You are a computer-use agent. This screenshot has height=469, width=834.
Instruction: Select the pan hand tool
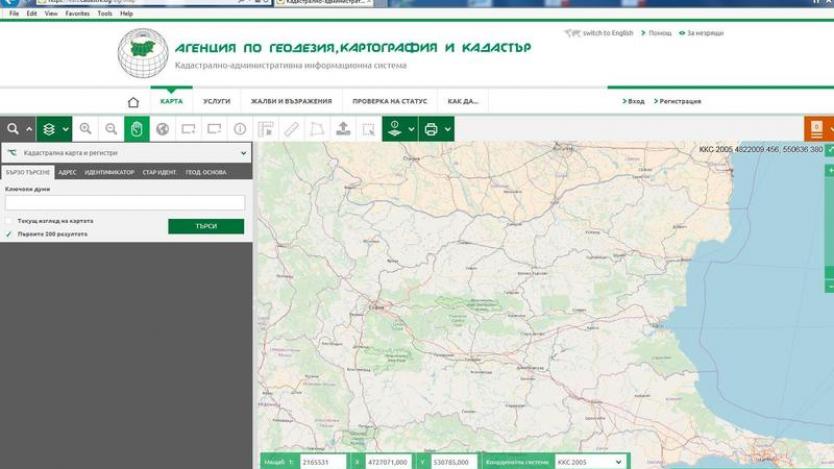tap(137, 129)
